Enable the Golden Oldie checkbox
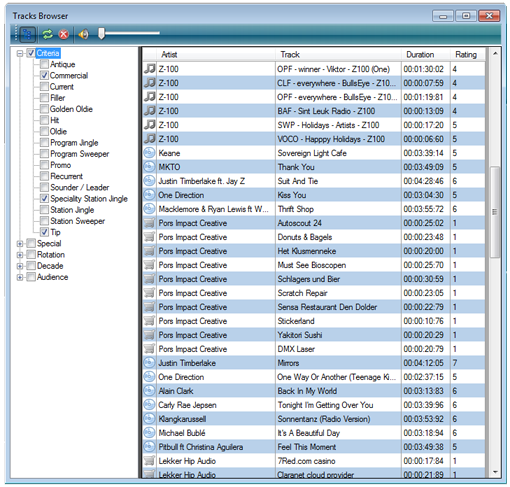Screen dimensions: 510x487 point(44,109)
